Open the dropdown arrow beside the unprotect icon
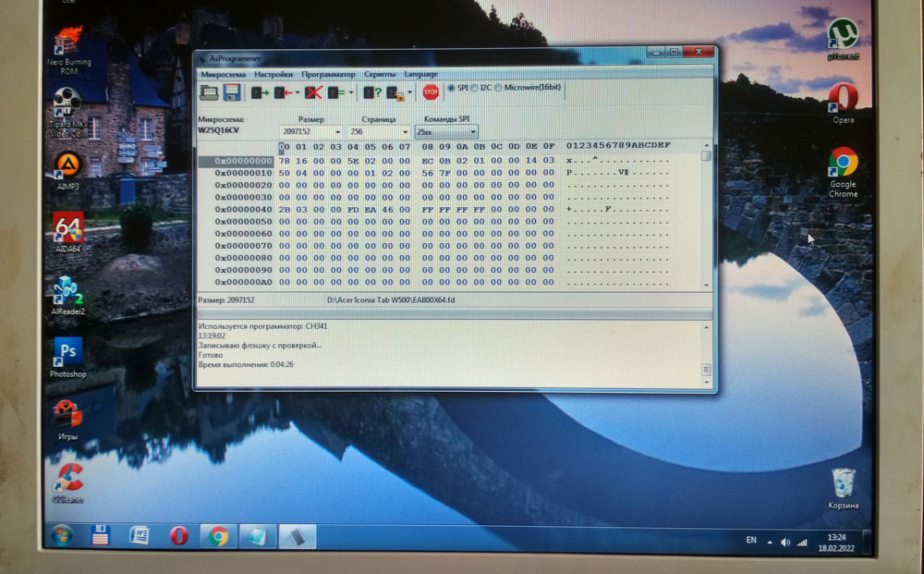 409,93
